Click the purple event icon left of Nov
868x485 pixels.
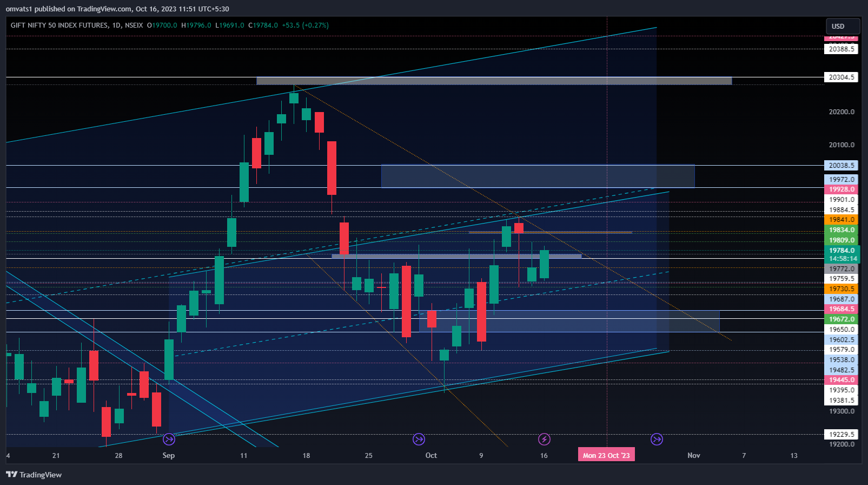[x=657, y=439]
